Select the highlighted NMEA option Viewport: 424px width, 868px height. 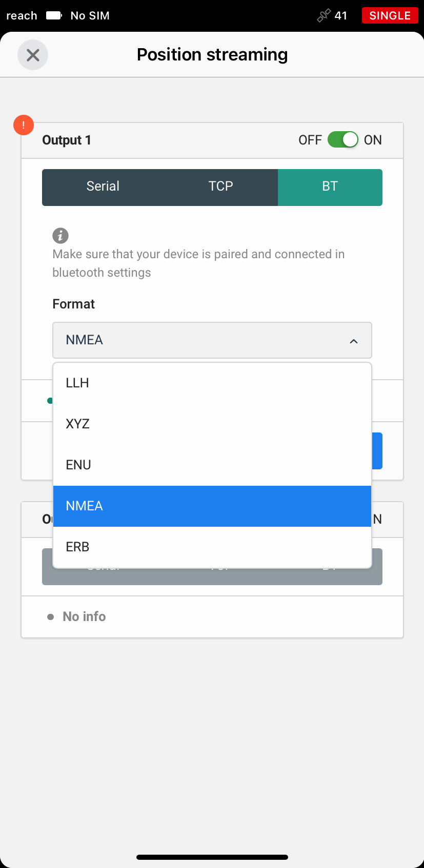(x=212, y=506)
